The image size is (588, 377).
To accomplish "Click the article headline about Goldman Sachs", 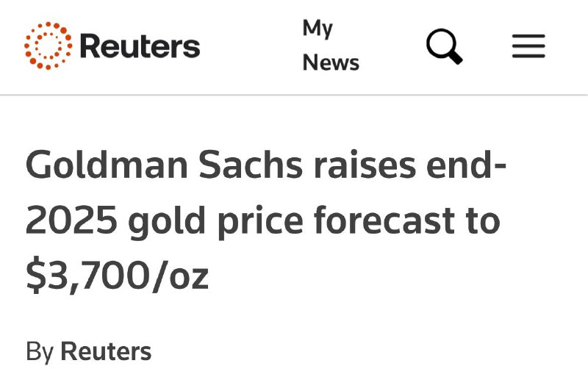I will pos(266,220).
